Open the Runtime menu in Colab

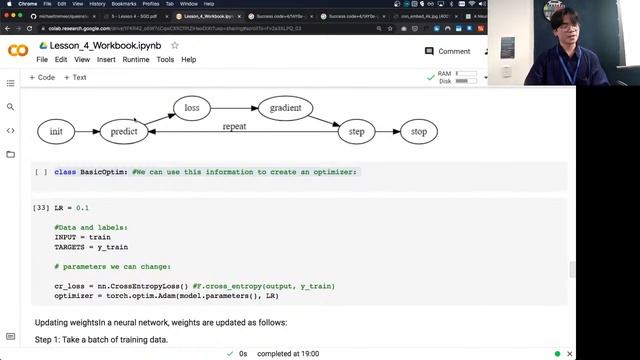pos(136,60)
